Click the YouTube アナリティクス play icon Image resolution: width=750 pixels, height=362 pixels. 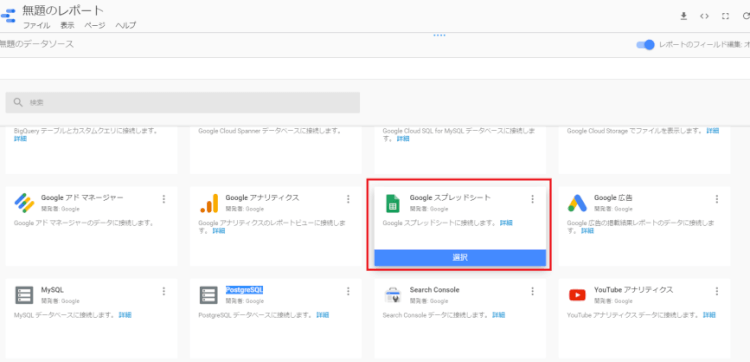pyautogui.click(x=577, y=295)
